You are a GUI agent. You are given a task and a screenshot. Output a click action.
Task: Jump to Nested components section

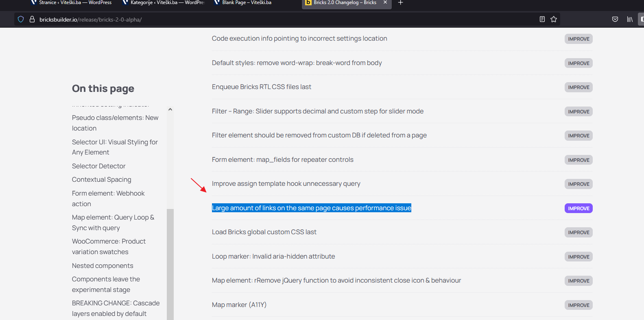tap(103, 266)
